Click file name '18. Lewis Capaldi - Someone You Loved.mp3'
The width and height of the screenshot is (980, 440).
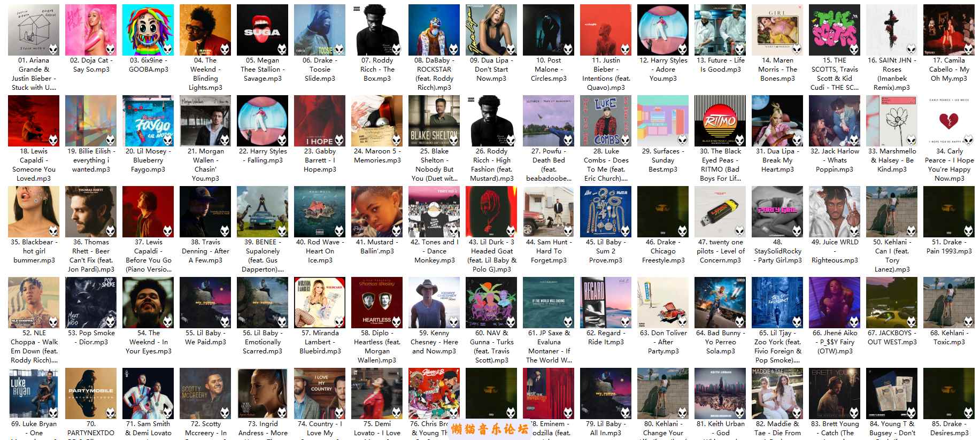(34, 165)
